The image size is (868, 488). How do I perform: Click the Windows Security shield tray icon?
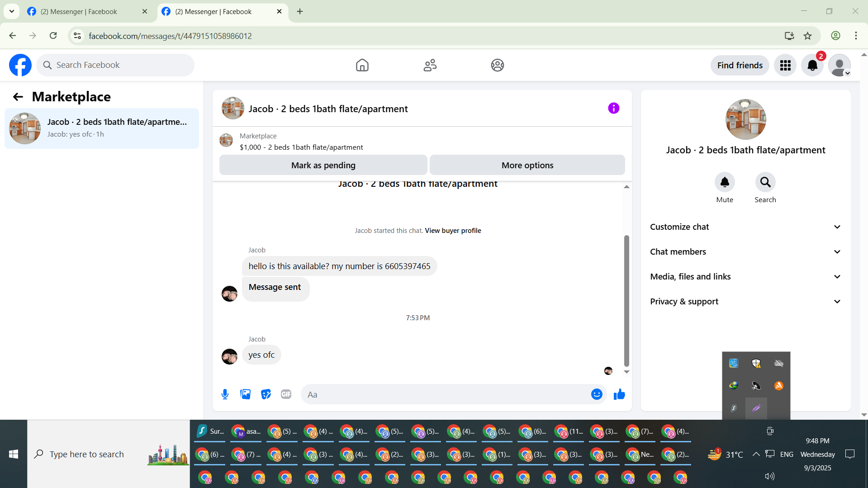coord(756,363)
